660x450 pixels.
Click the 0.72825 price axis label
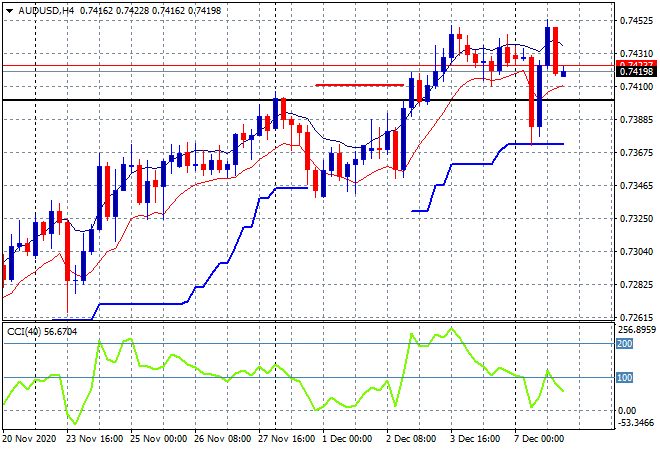(x=636, y=285)
